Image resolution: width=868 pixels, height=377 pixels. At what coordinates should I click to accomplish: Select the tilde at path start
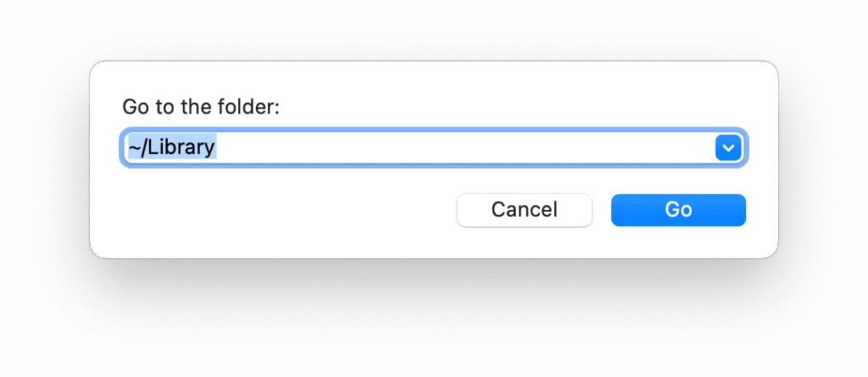coord(133,148)
